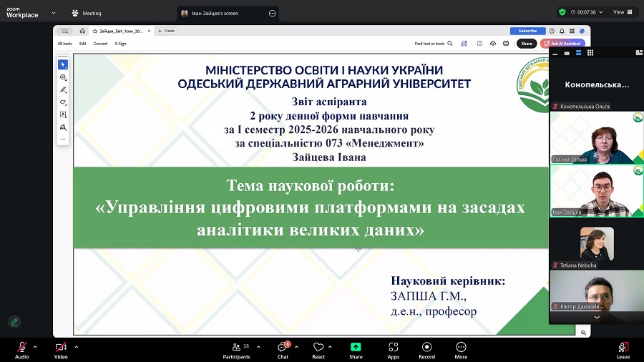644x362 pixels.
Task: Click the Leave meeting button
Action: [623, 348]
